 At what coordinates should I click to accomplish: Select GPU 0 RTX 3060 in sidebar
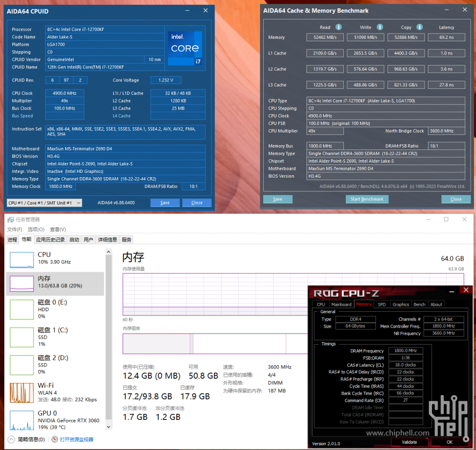[54, 420]
